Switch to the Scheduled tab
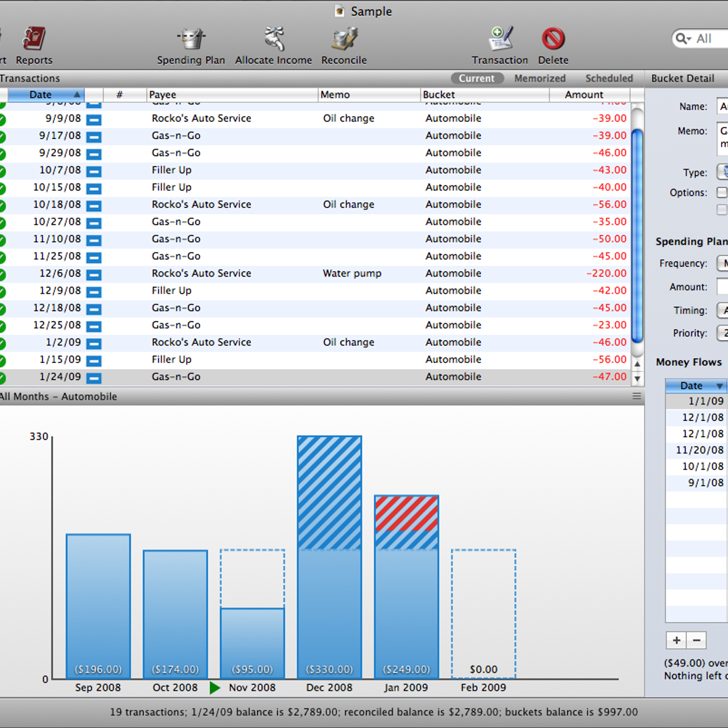This screenshot has width=728, height=728. [x=609, y=78]
